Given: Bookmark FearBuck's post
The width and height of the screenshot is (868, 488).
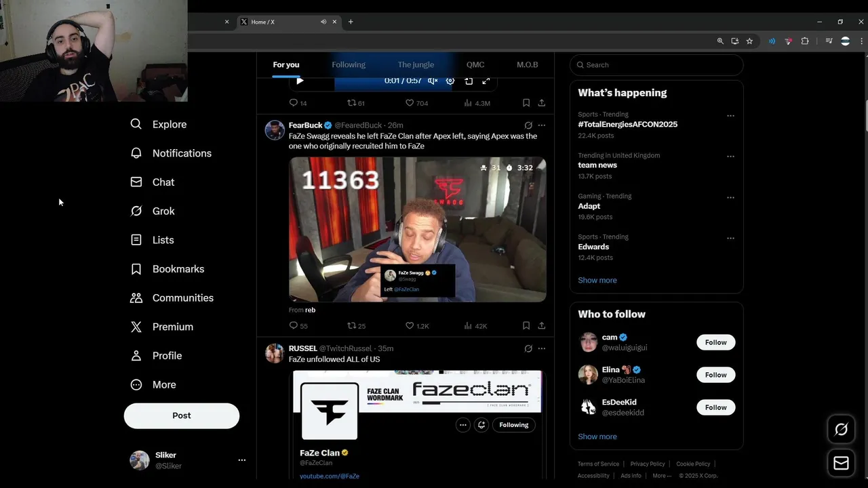Looking at the screenshot, I should pos(526,326).
